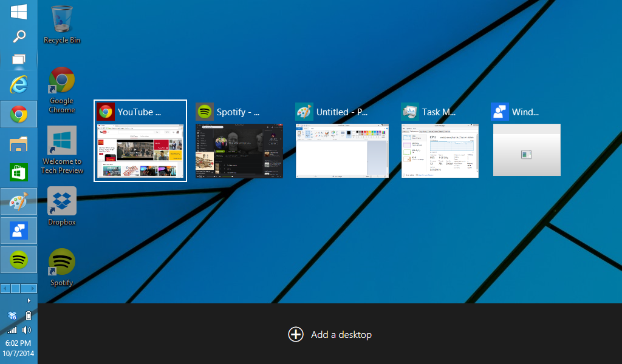Select the Google Chrome desktop shortcut

click(61, 90)
